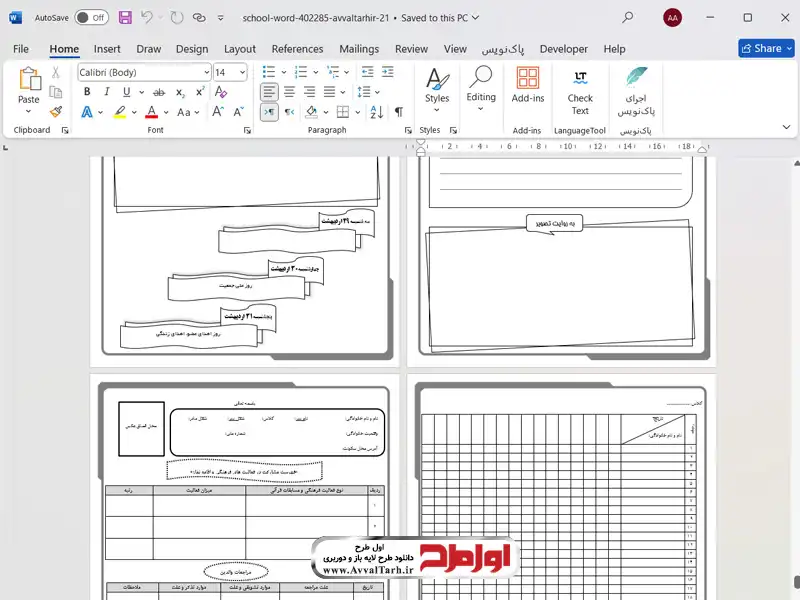Click the Increase Indent icon
Image resolution: width=800 pixels, height=600 pixels.
[356, 72]
